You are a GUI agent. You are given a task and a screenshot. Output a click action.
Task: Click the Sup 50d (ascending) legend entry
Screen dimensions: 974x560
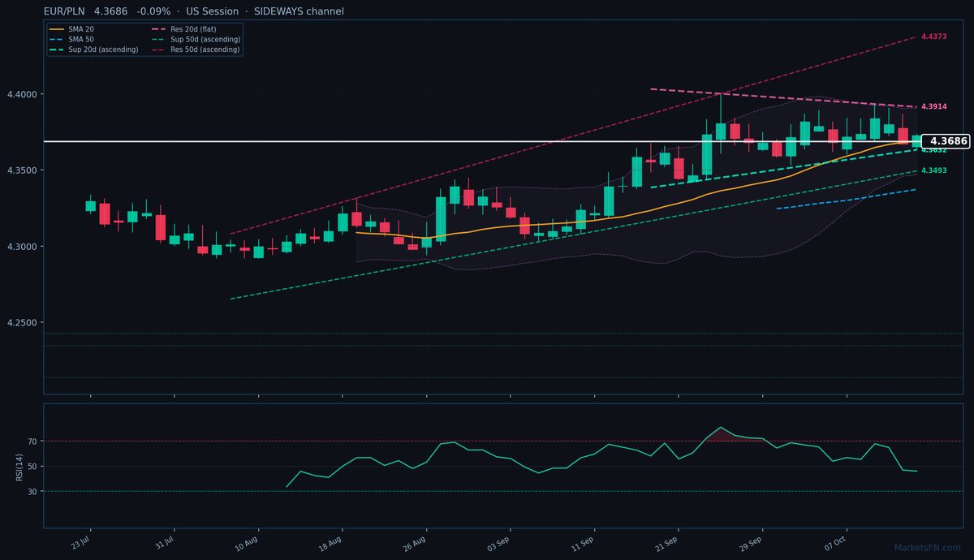(x=196, y=39)
